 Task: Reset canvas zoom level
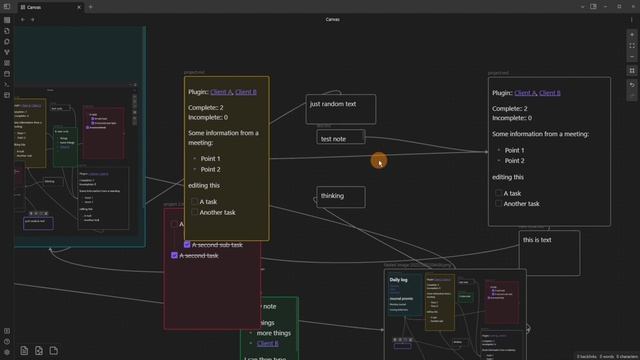[632, 46]
